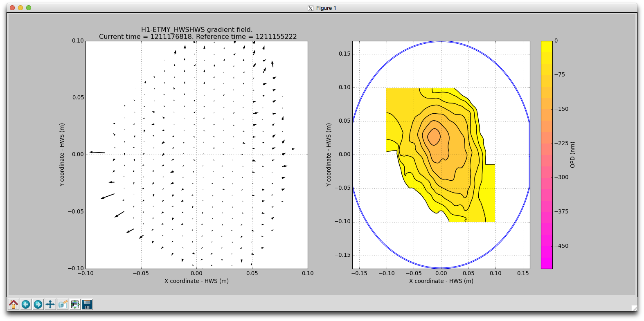Image resolution: width=644 pixels, height=321 pixels.
Task: Reset the plot view with Home icon
Action: point(14,304)
